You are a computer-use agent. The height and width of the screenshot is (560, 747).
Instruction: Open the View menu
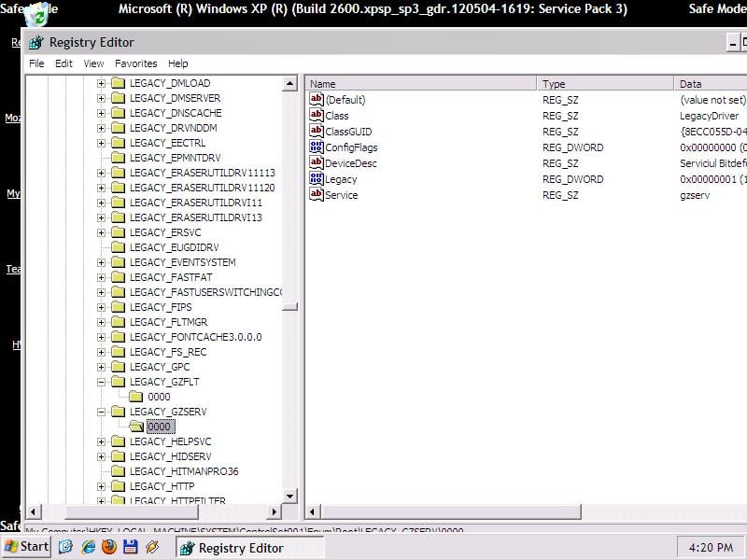[x=93, y=63]
